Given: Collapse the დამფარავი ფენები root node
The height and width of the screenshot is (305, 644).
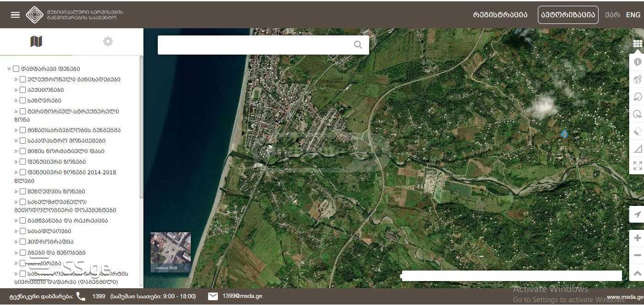Looking at the screenshot, I should click(x=9, y=69).
